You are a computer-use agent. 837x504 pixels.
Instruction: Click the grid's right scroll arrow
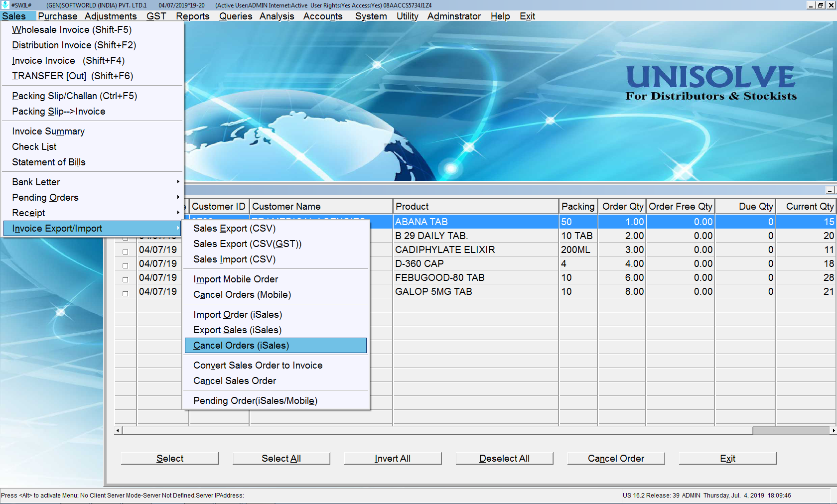[x=834, y=430]
